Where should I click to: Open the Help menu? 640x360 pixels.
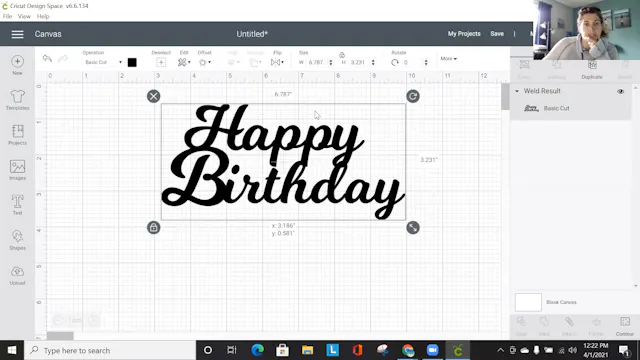click(x=43, y=16)
